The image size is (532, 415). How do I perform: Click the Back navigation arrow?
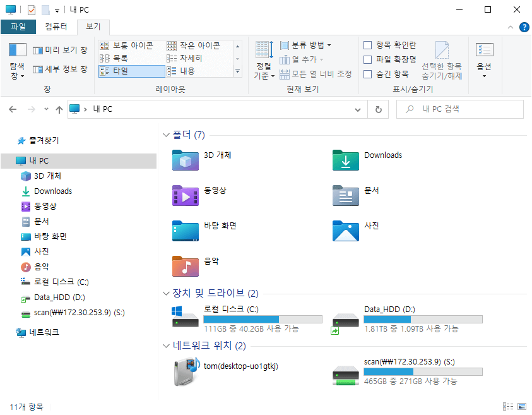(x=13, y=109)
